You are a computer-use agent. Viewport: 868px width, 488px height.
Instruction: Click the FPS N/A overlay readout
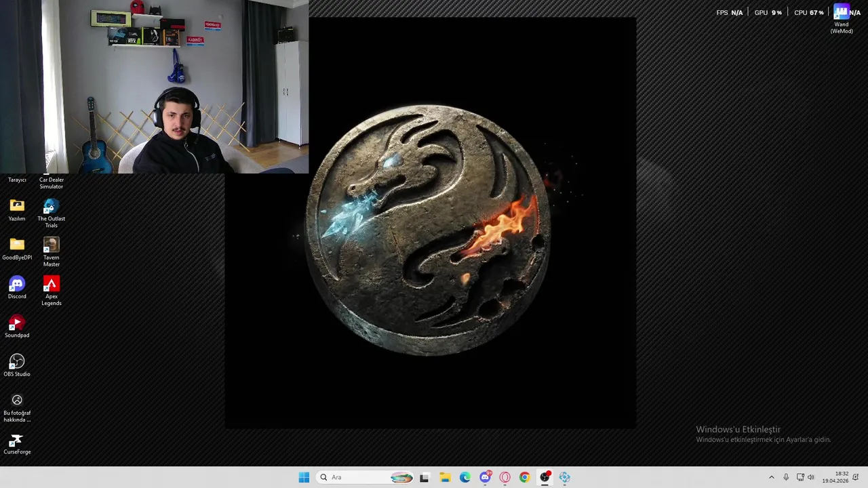tap(730, 12)
